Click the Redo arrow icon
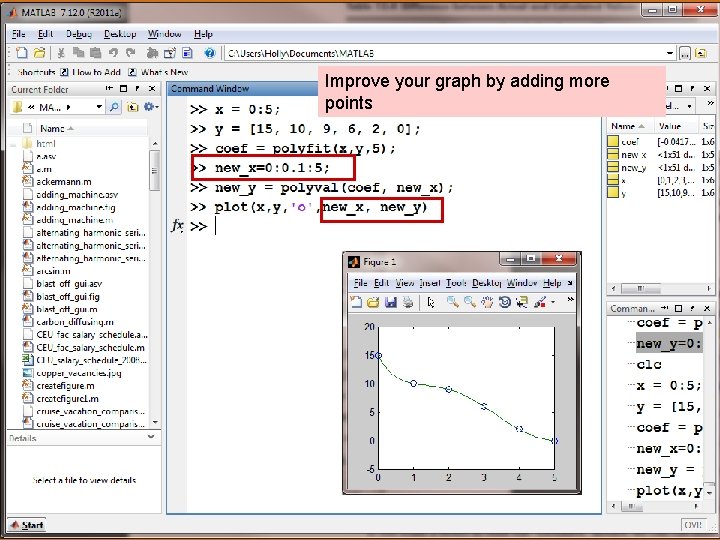This screenshot has width=720, height=540. tap(130, 53)
